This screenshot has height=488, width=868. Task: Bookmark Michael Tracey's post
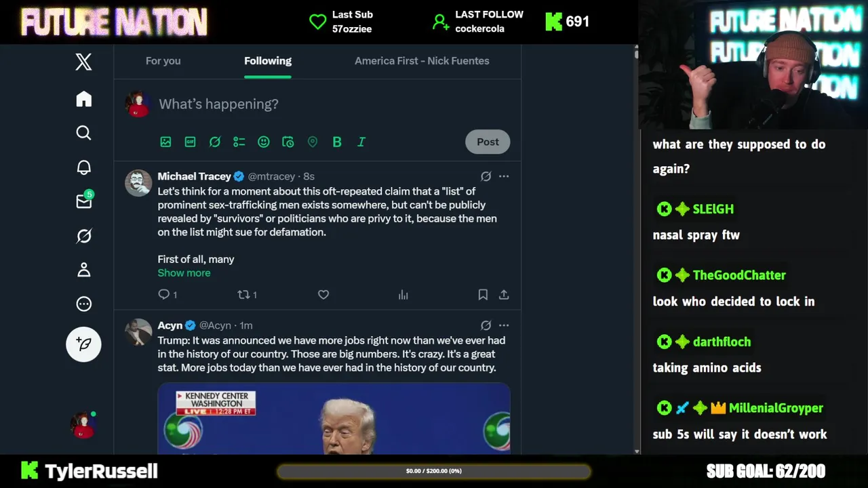point(483,294)
